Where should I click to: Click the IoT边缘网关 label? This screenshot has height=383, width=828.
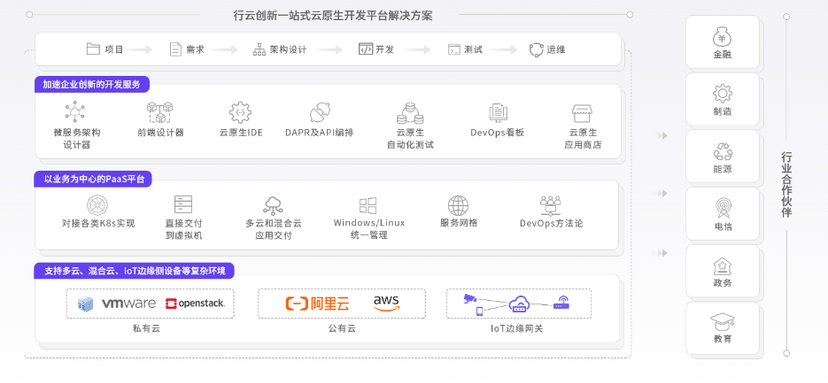518,329
